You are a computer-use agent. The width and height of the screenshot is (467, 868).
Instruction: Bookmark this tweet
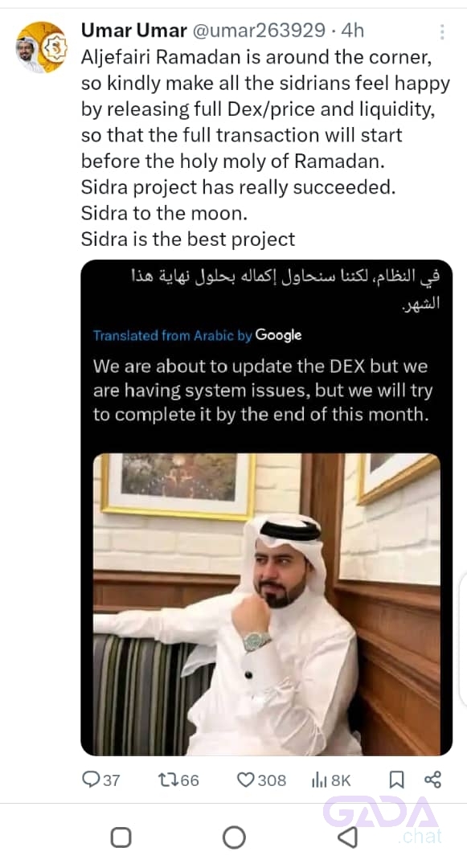[x=396, y=780]
